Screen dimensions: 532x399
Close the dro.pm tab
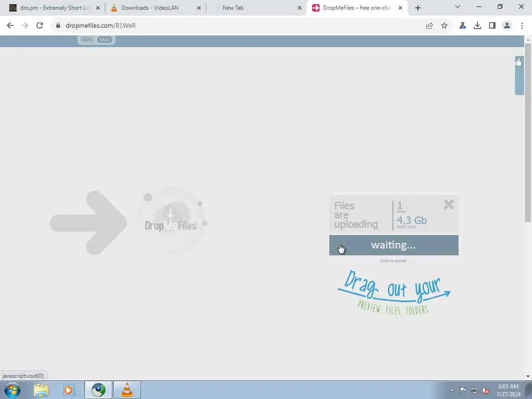point(98,8)
